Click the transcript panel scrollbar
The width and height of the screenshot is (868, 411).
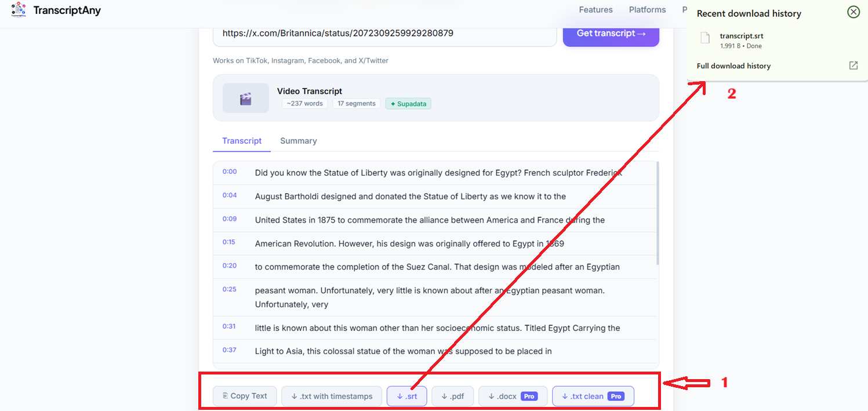[658, 214]
